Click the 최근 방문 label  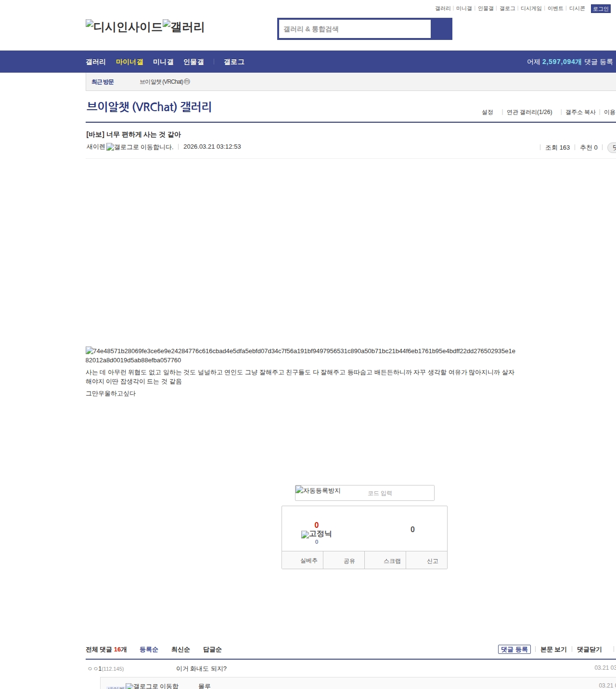(103, 82)
